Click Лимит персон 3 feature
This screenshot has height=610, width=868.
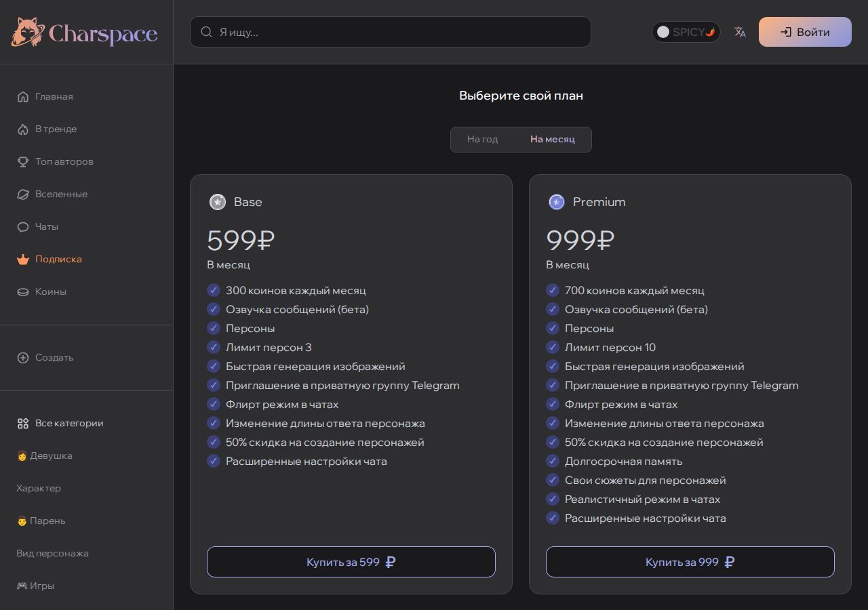[x=269, y=347]
